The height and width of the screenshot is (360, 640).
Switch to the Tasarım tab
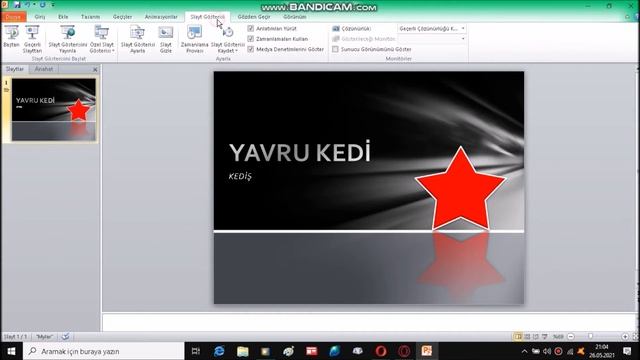click(90, 17)
